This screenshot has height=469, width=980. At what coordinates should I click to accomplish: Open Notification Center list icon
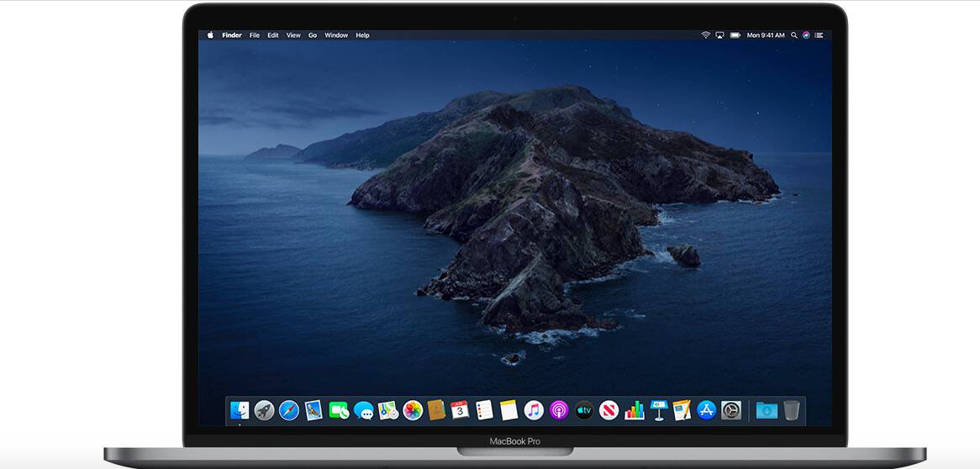pyautogui.click(x=819, y=35)
